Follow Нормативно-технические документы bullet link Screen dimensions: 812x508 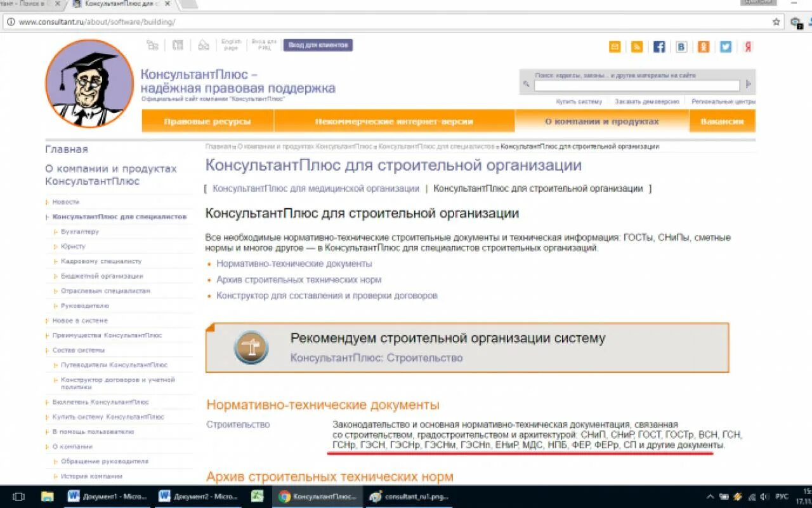click(294, 264)
